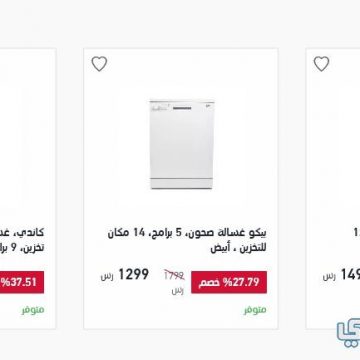Open the white Beko dishwasher product image
360x360 pixels.
(x=181, y=144)
